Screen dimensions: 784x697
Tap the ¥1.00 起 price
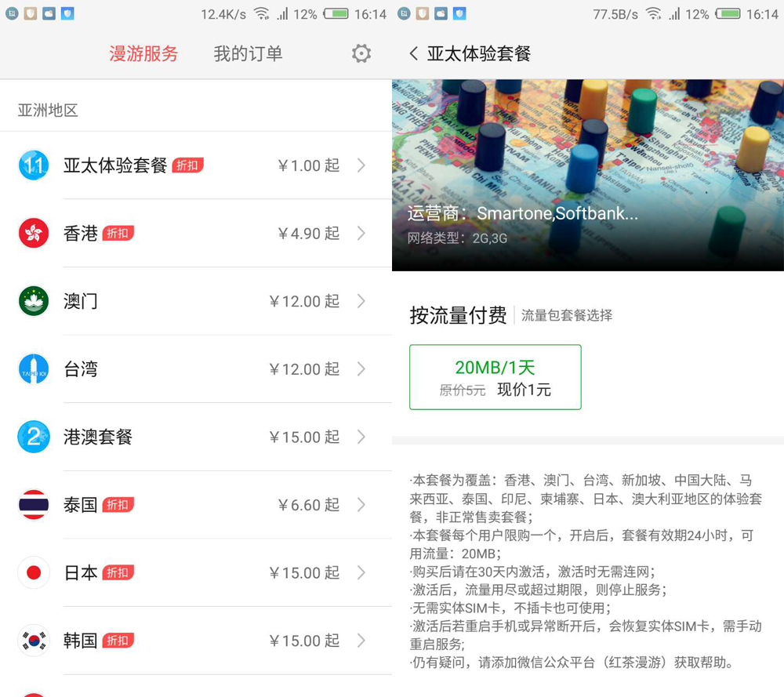coord(308,165)
